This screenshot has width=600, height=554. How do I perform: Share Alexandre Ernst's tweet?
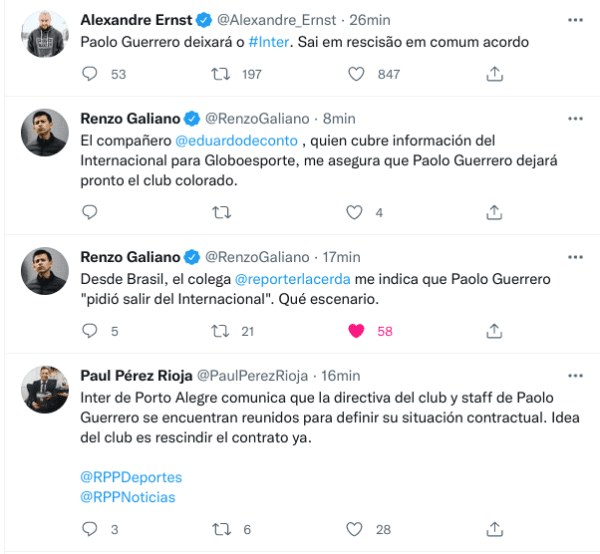click(494, 74)
